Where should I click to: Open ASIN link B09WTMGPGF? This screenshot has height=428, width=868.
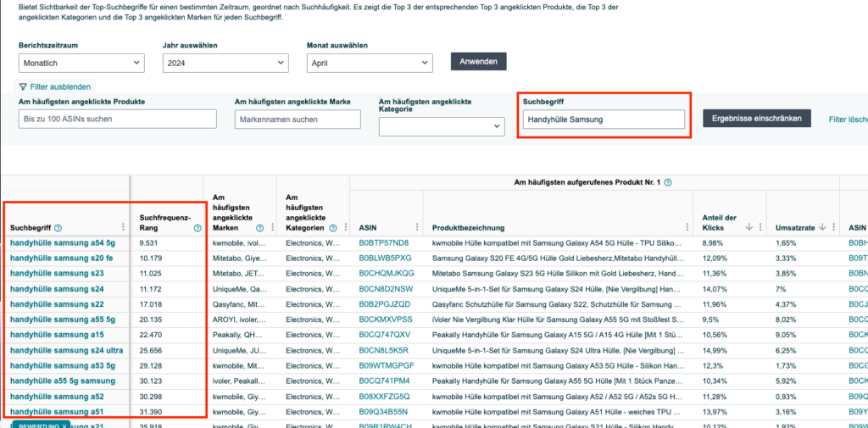tap(387, 366)
